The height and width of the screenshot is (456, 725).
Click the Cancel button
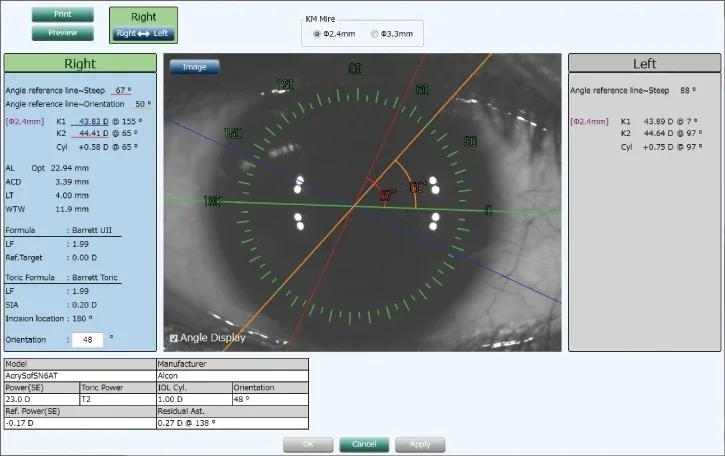[364, 444]
